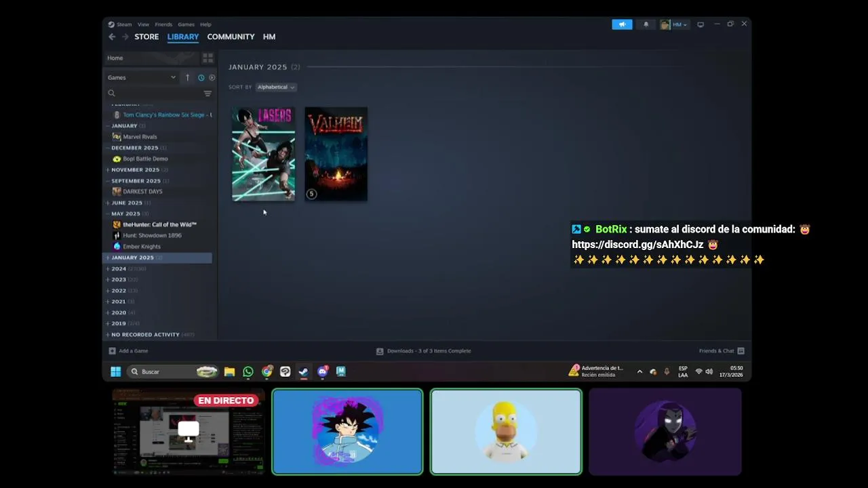Click theHunter: Call of the Wild icon
868x488 pixels.
(x=117, y=224)
